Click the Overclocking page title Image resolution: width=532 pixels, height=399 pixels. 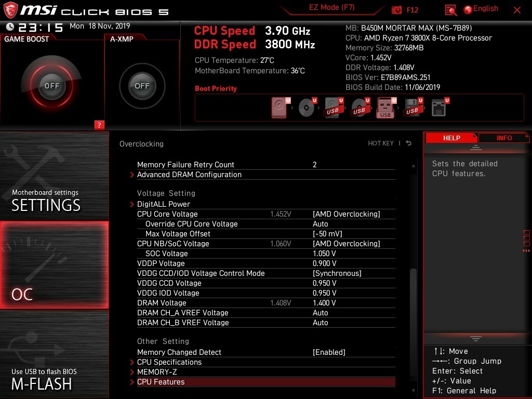(141, 144)
